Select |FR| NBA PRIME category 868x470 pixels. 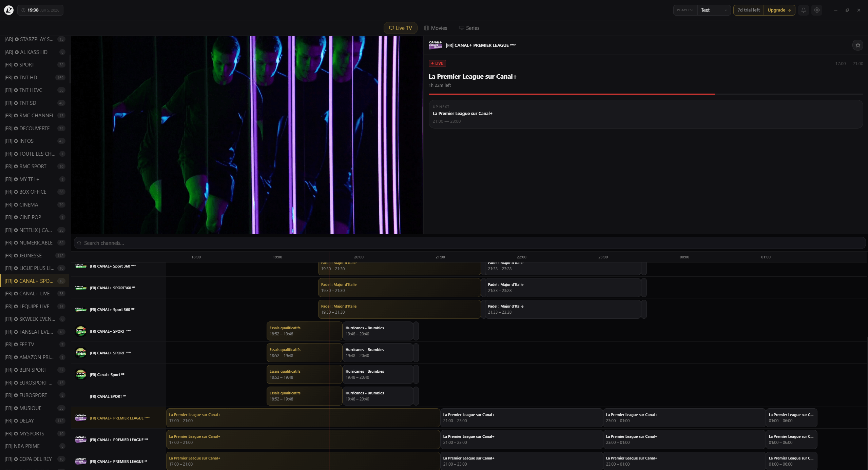(x=35, y=446)
